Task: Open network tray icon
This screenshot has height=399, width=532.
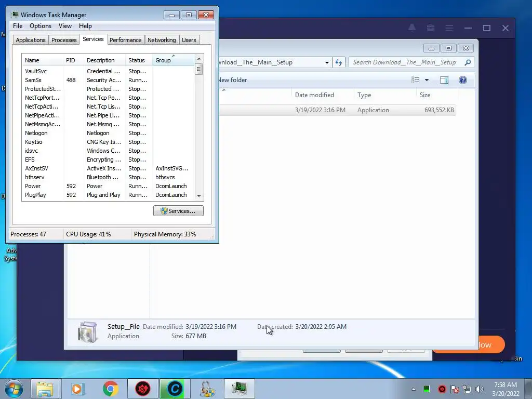Action: (467, 389)
